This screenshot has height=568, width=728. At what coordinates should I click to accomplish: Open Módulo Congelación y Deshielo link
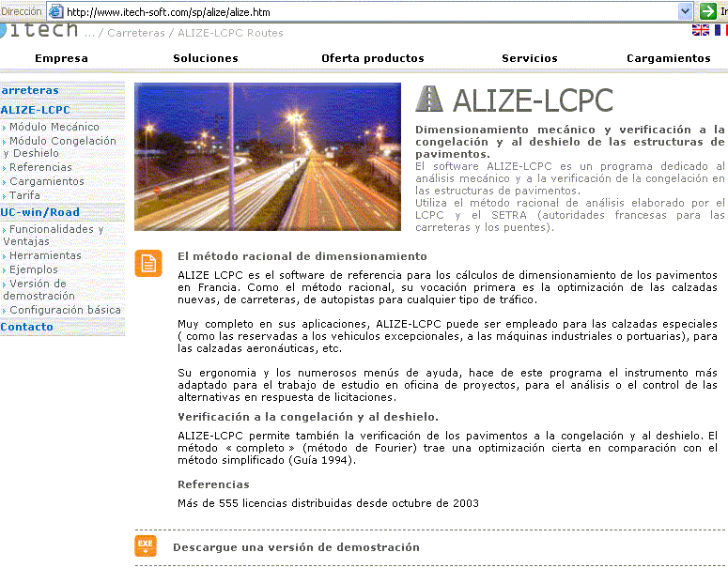tap(59, 146)
